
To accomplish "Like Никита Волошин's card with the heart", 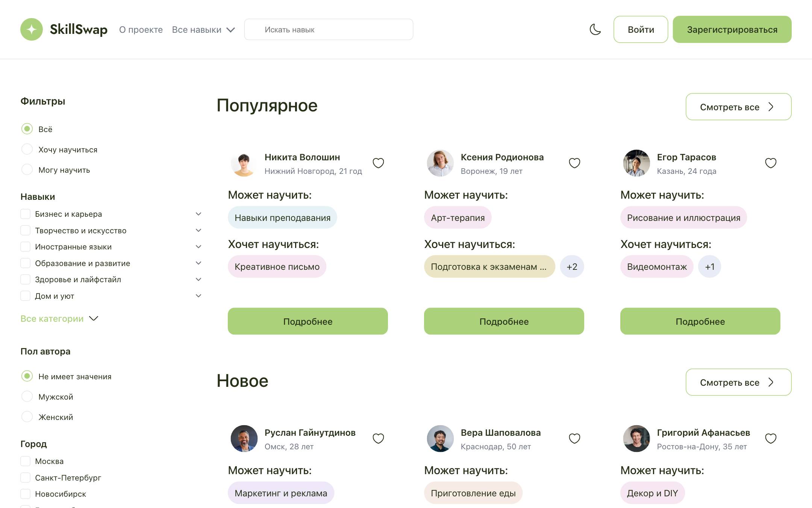I will click(378, 163).
